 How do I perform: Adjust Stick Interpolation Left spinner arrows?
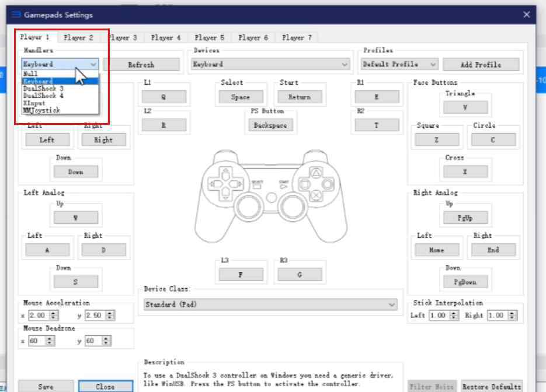point(454,315)
